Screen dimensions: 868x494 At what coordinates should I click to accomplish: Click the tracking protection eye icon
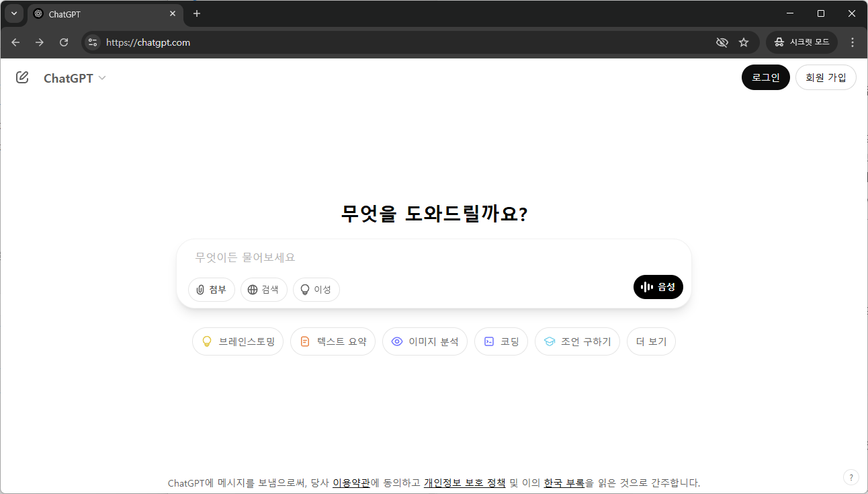[722, 42]
